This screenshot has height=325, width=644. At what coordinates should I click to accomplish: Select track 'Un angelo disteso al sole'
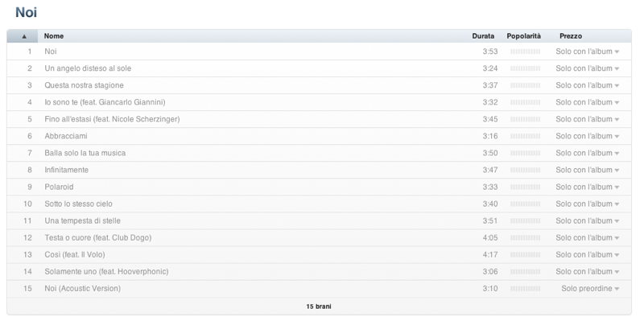click(x=88, y=68)
